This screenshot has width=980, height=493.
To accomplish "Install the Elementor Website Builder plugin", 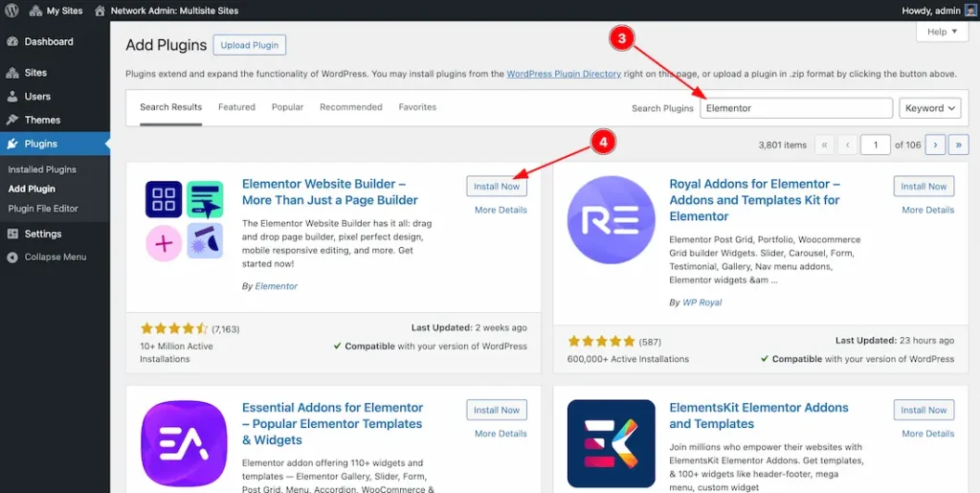I will [x=497, y=187].
